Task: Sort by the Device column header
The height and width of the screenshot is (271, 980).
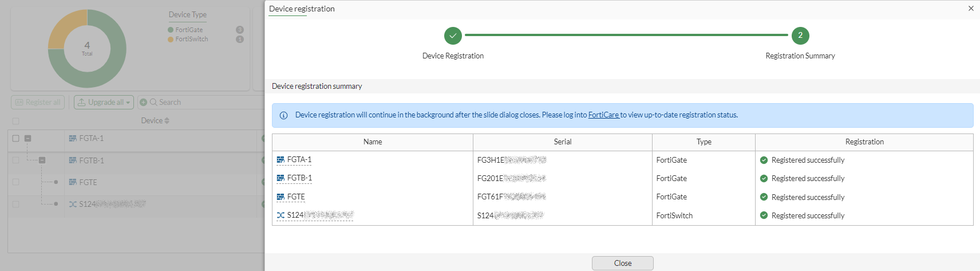Action: click(x=155, y=120)
